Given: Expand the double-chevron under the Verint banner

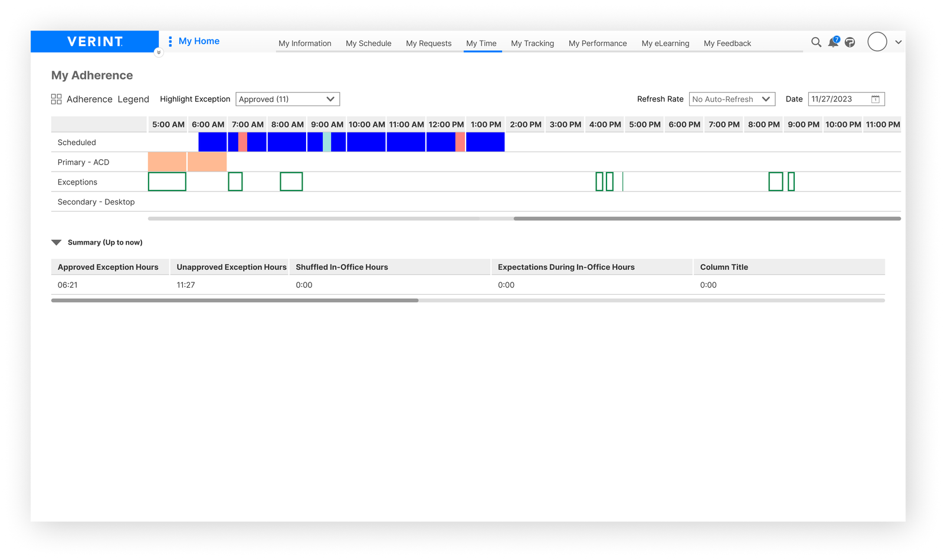Looking at the screenshot, I should pyautogui.click(x=158, y=52).
